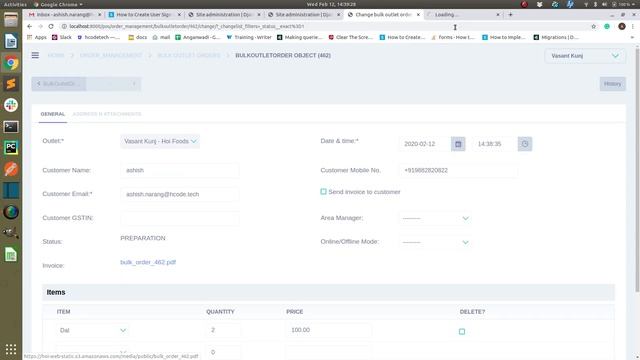This screenshot has width=640, height=360.
Task: Open a new Chrome tab
Action: 510,14
